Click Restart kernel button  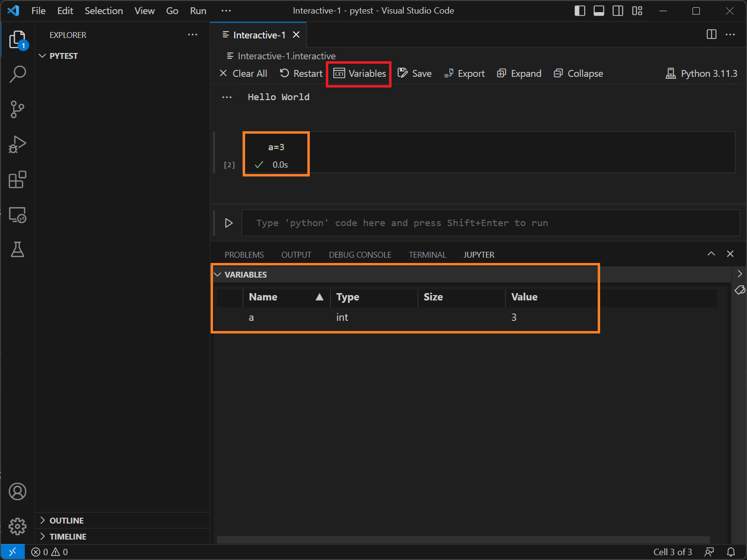coord(301,73)
